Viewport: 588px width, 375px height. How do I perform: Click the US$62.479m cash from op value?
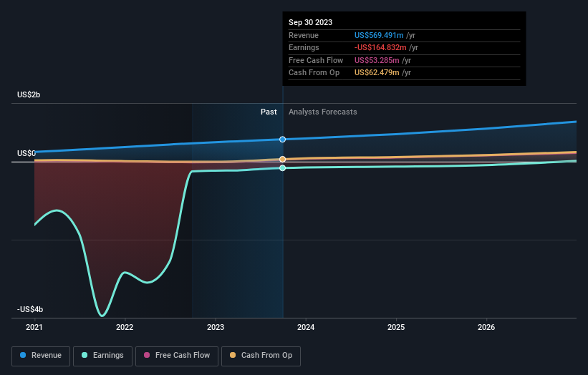point(377,73)
